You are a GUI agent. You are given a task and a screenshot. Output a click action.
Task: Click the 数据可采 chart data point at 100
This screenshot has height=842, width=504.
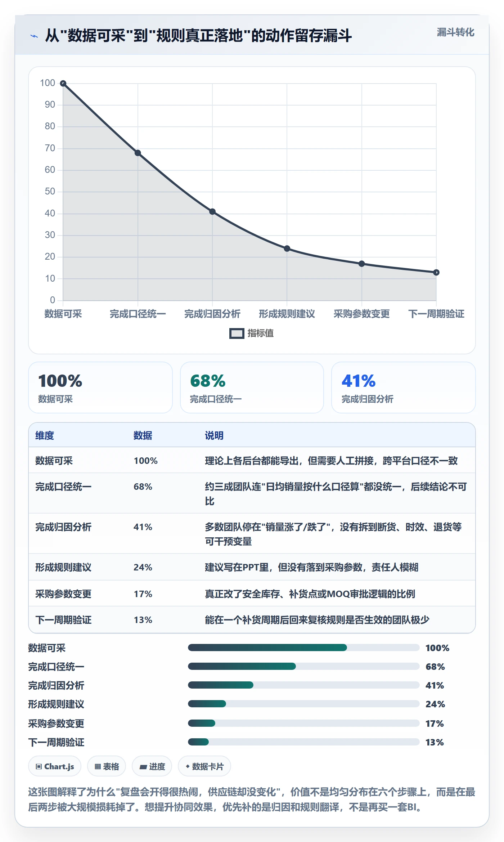pos(63,84)
